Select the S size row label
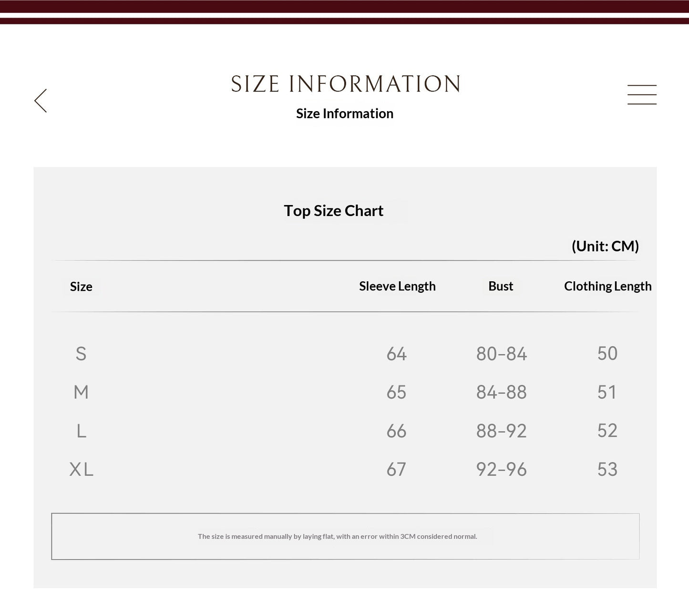 pos(81,354)
